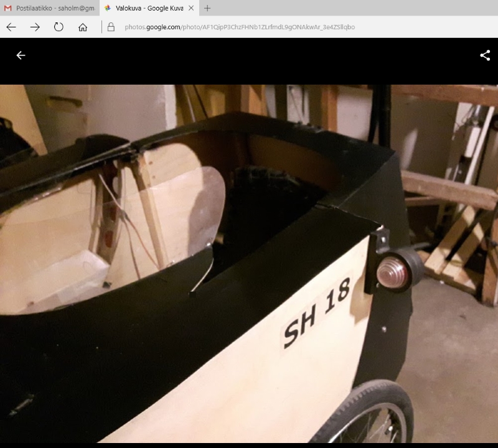View site security lock information
The height and width of the screenshot is (448, 498).
click(x=111, y=27)
